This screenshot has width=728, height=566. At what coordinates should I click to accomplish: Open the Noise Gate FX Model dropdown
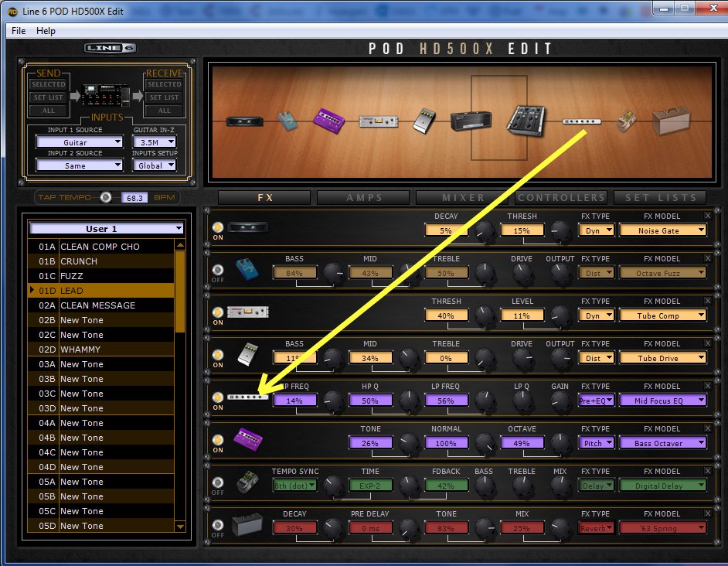[663, 230]
